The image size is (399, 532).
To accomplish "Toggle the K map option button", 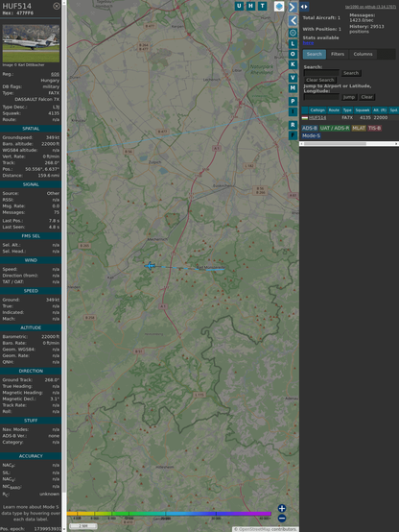I will coord(293,64).
